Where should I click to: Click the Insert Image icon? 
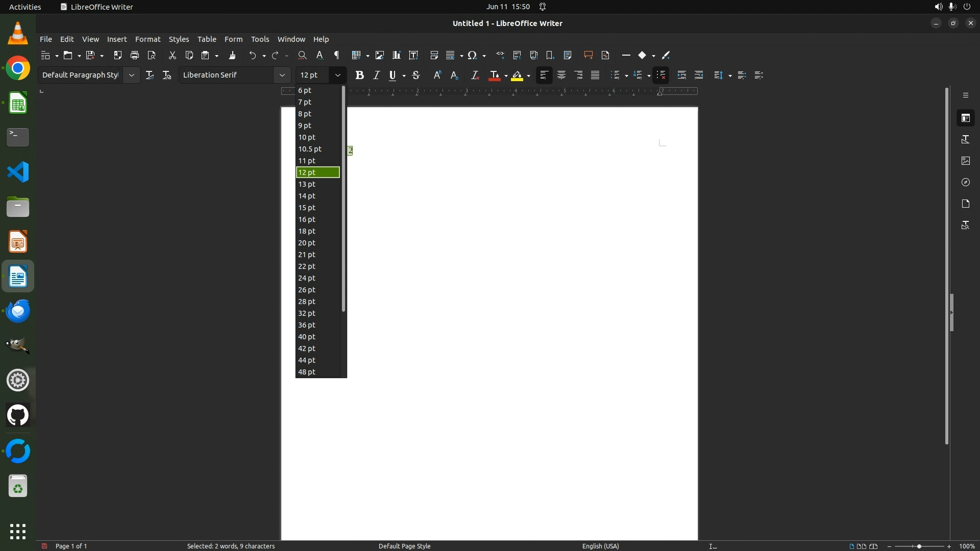(379, 55)
